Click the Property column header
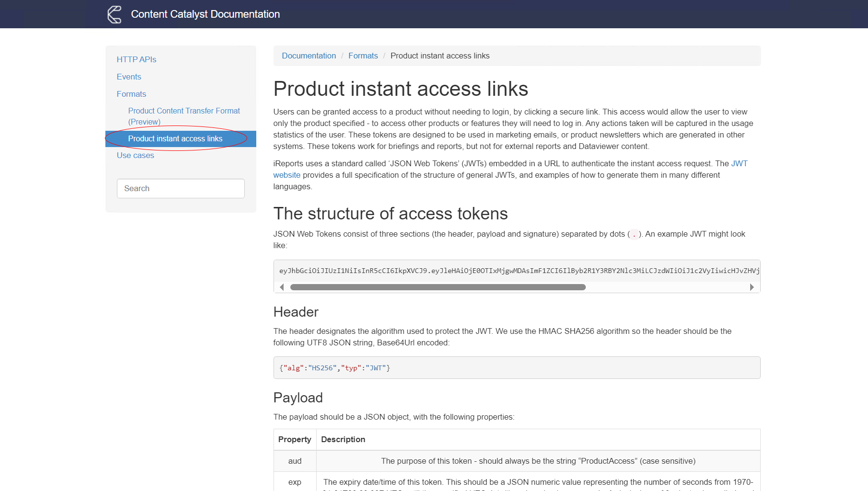868x491 pixels. point(295,439)
